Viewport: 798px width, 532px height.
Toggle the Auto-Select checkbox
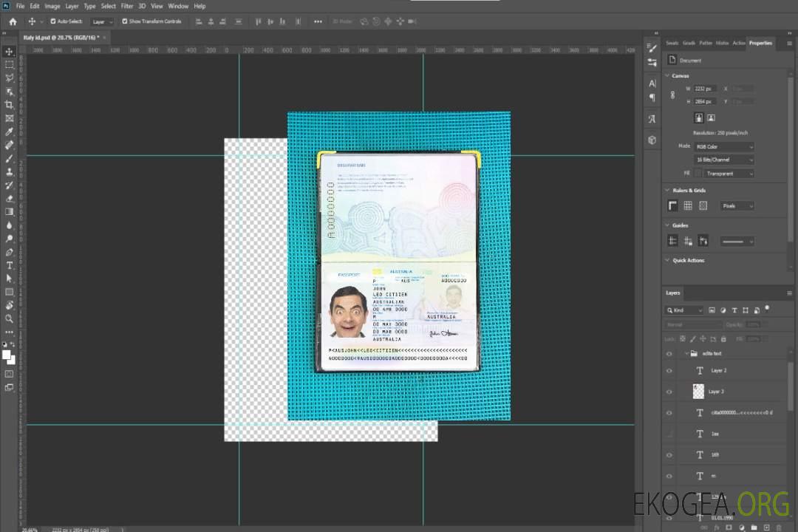pos(52,21)
